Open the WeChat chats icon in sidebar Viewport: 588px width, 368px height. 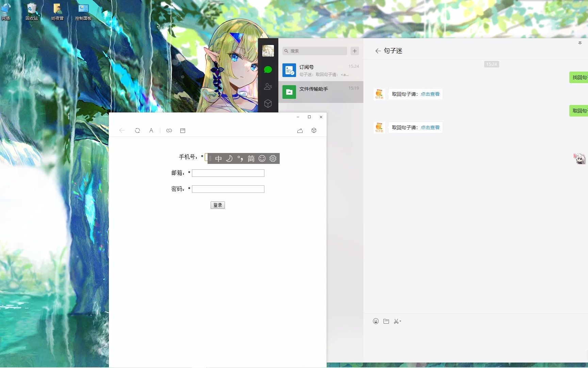[x=268, y=70]
